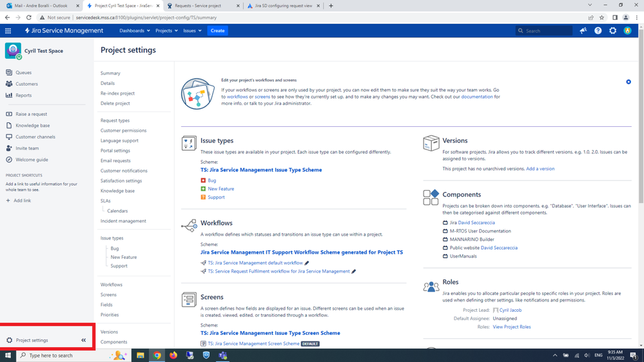Screen dimensions: 644x362
Task: Click View Project Roles link
Action: 512,327
